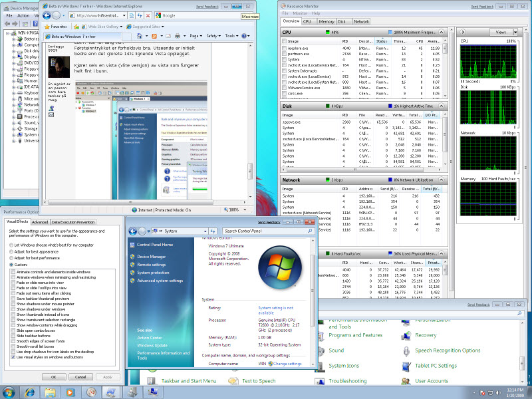Click the Resource Monitor taskbar button

[x=91, y=392]
